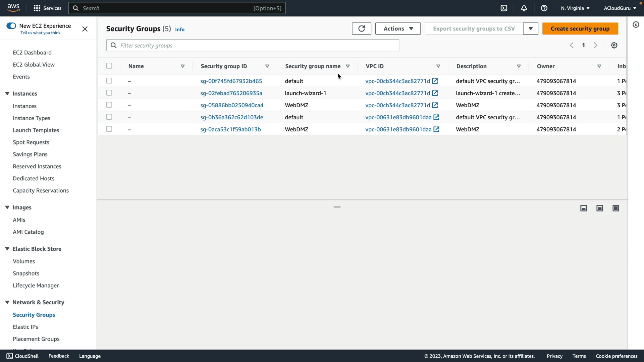Open Elastic IPs in sidebar
This screenshot has width=644, height=362.
pos(25,327)
